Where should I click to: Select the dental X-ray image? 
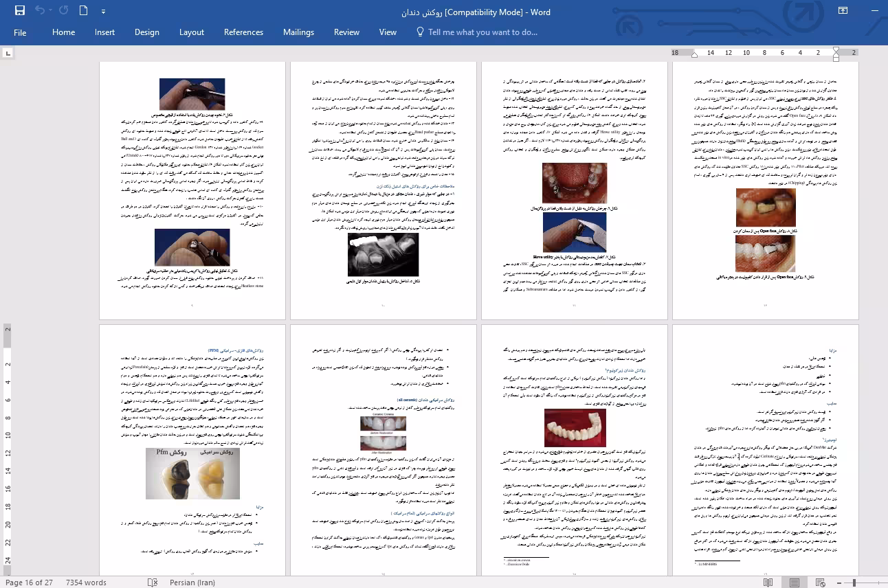(384, 255)
